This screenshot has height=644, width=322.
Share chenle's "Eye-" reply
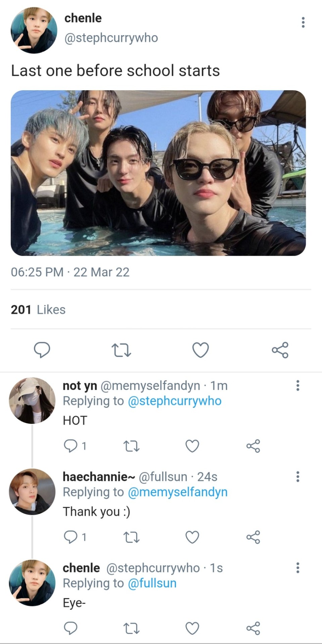[253, 628]
